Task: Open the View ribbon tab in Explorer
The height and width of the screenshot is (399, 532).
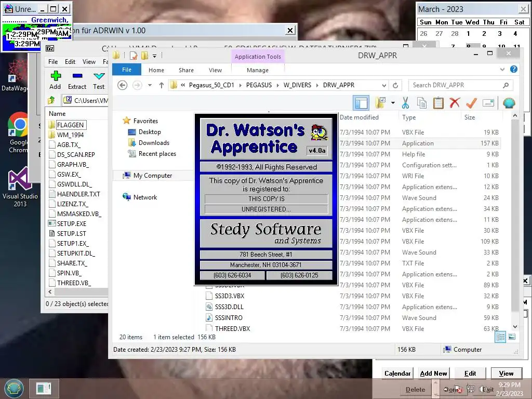Action: pyautogui.click(x=215, y=70)
